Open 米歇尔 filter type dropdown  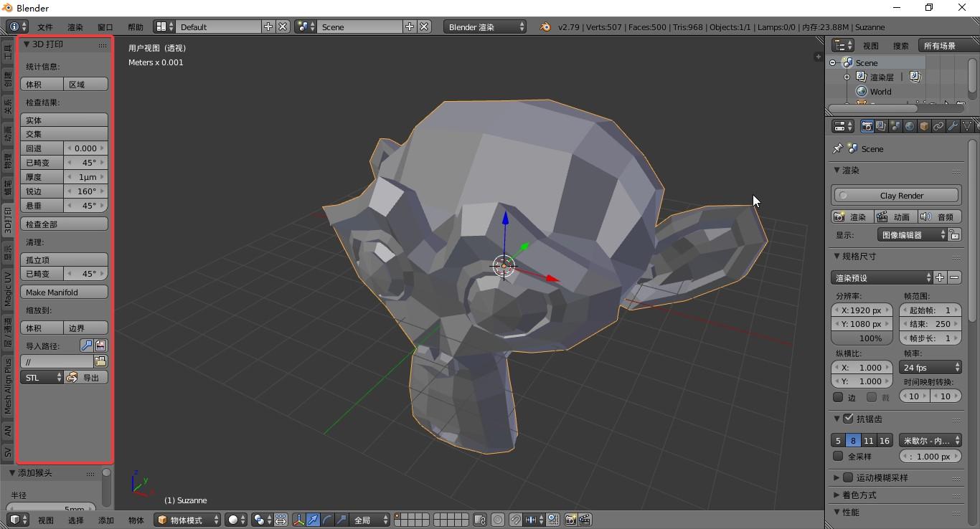pyautogui.click(x=930, y=441)
